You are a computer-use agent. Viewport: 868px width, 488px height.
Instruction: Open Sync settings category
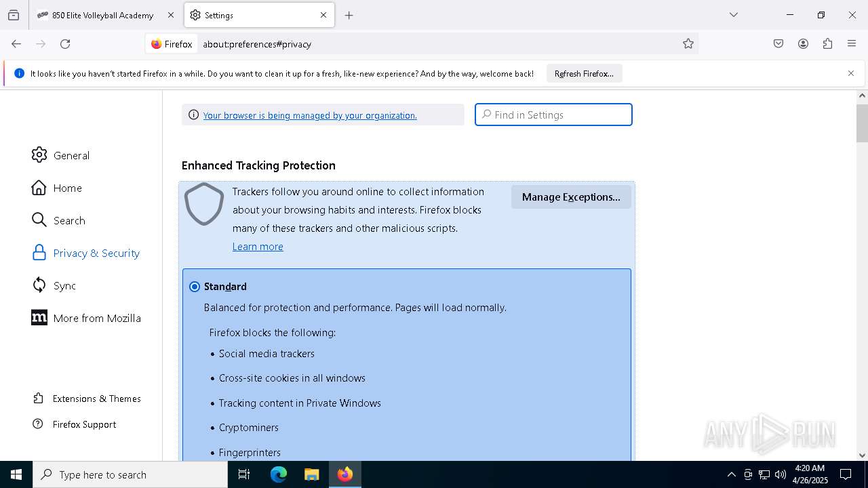[54, 285]
